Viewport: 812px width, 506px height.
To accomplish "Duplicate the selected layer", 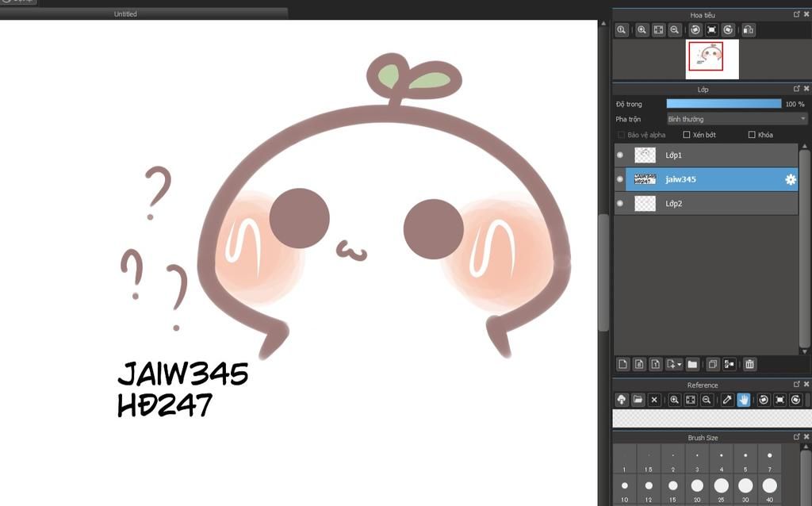I will coord(713,364).
